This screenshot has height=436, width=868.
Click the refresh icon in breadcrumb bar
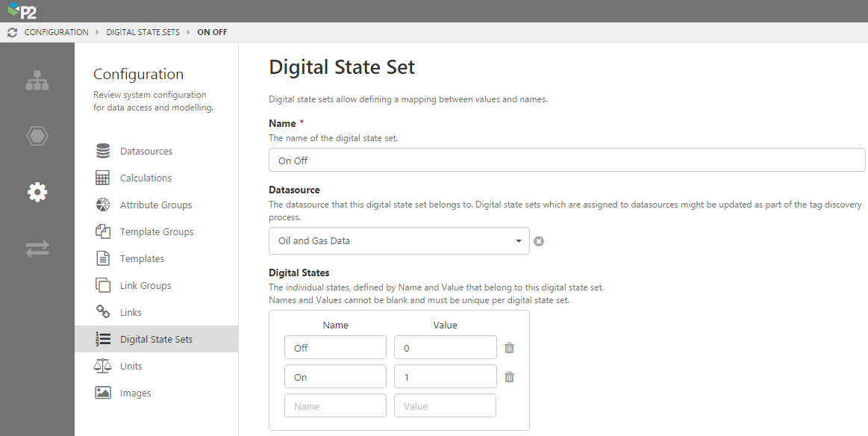(12, 33)
